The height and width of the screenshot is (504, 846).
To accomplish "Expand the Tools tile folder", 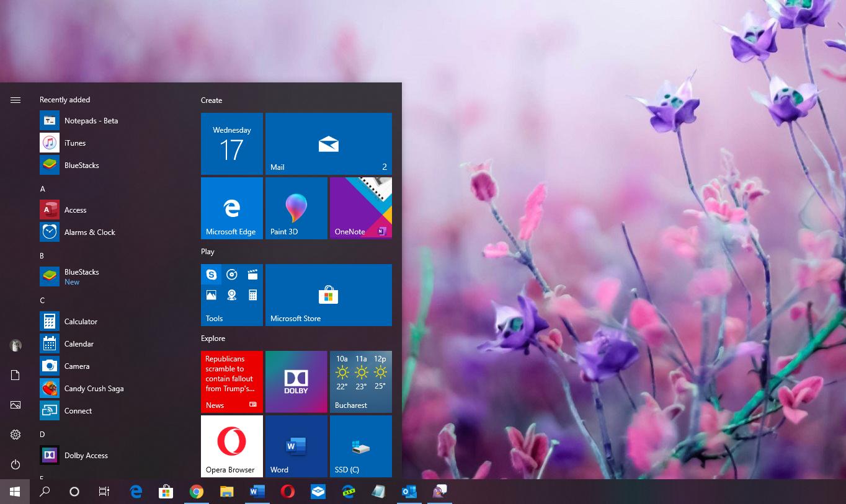I will 232,295.
